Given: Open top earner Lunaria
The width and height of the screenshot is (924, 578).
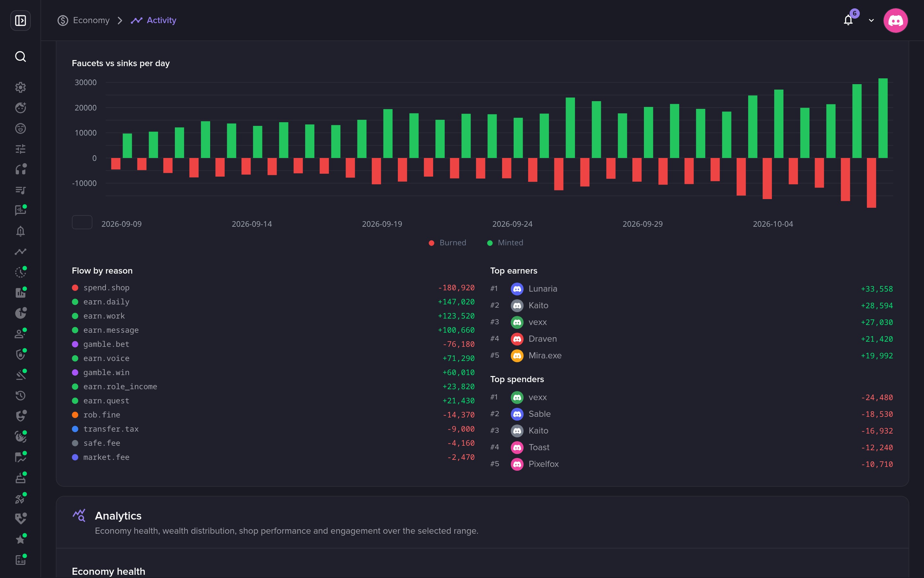Looking at the screenshot, I should (x=691, y=289).
